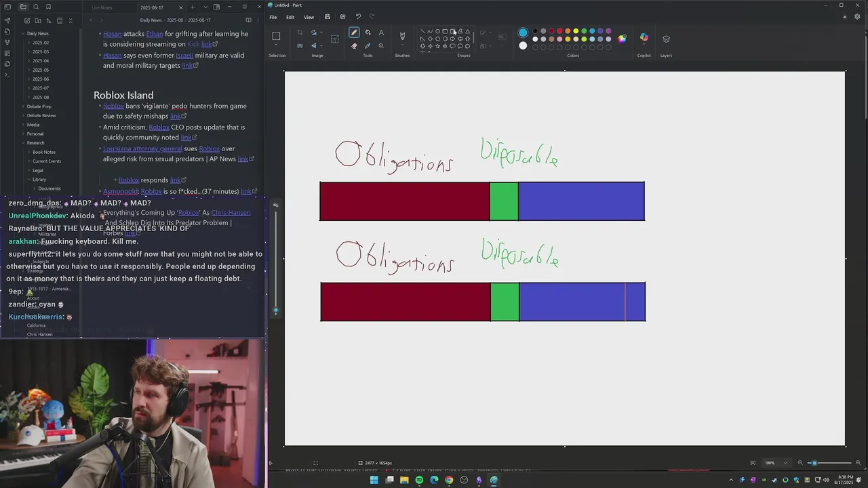Click the Daily News breadcrumb
The height and width of the screenshot is (488, 868).
[x=151, y=20]
